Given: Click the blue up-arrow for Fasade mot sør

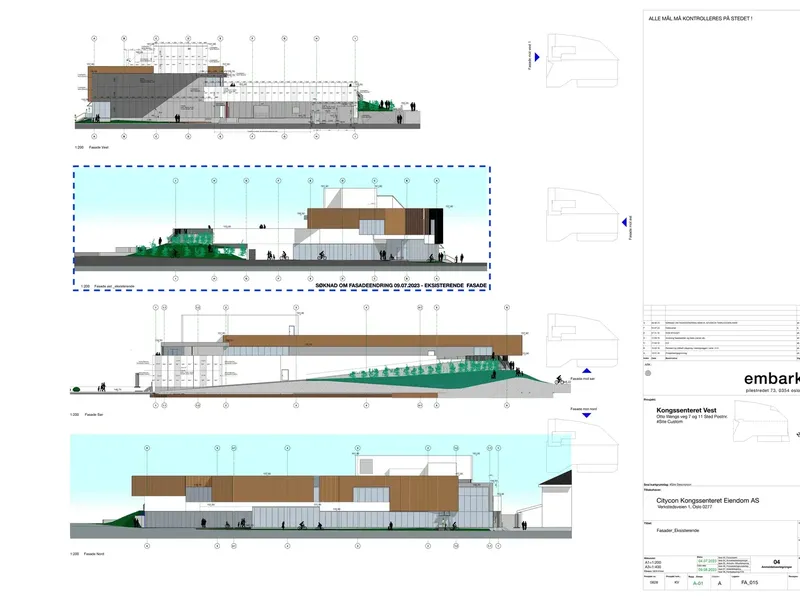Looking at the screenshot, I should (587, 371).
